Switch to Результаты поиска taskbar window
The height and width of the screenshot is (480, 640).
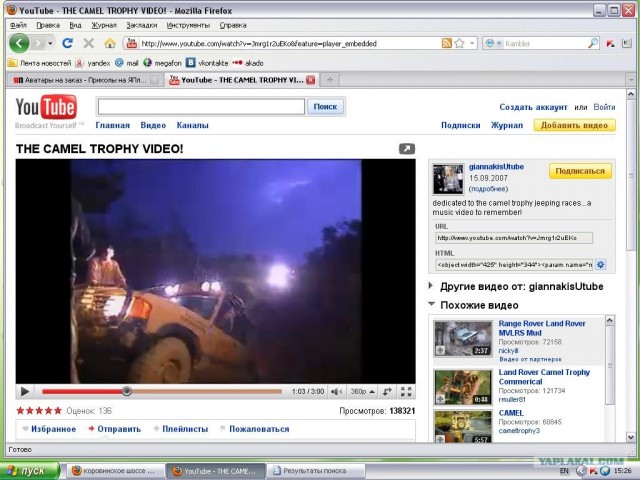tap(316, 471)
